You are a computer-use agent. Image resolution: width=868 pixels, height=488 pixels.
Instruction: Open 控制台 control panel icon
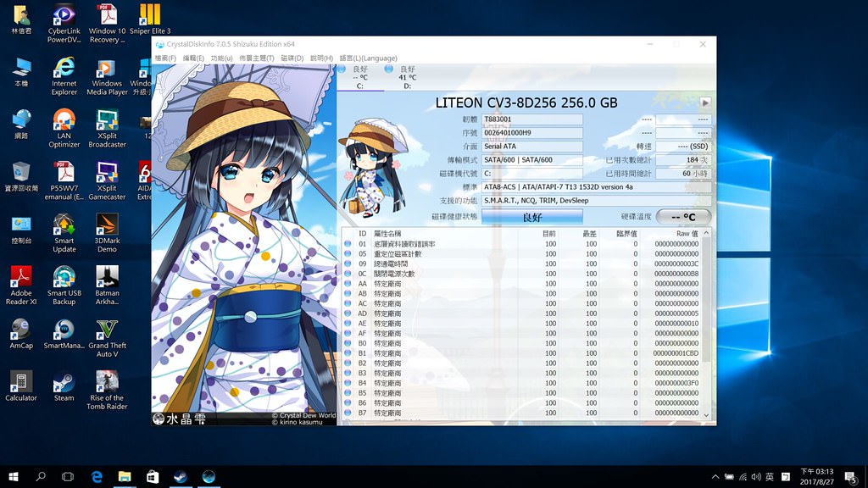point(21,230)
